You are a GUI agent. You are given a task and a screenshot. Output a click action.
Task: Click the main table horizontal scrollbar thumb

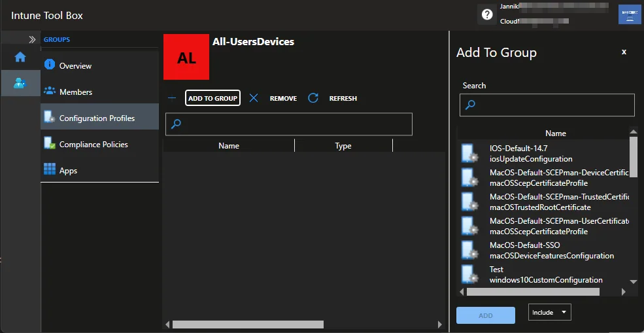(248, 324)
